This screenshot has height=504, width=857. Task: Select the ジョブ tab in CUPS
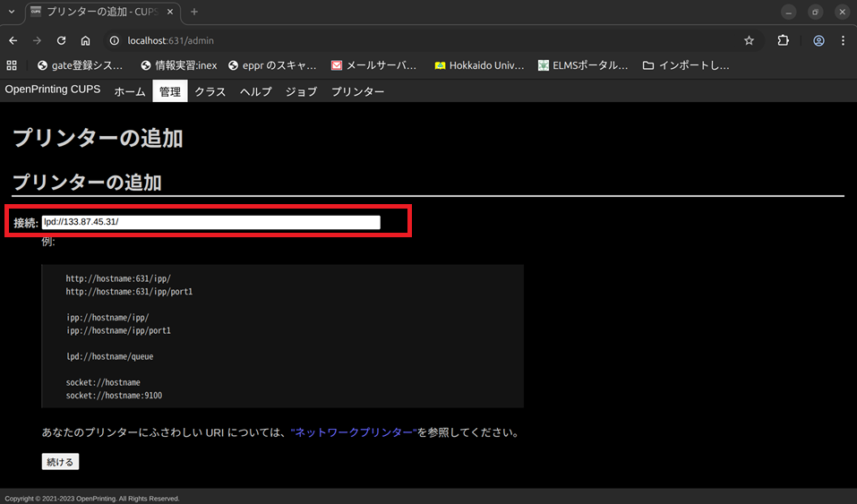click(x=301, y=91)
